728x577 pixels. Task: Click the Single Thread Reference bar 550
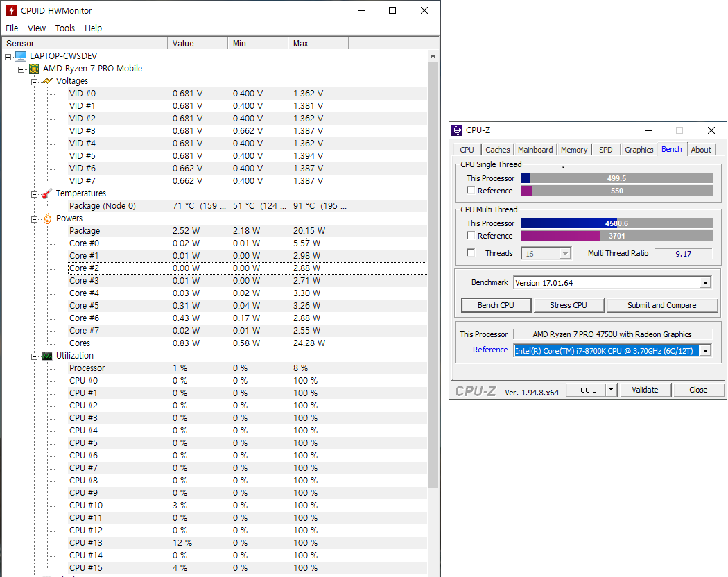pos(616,191)
